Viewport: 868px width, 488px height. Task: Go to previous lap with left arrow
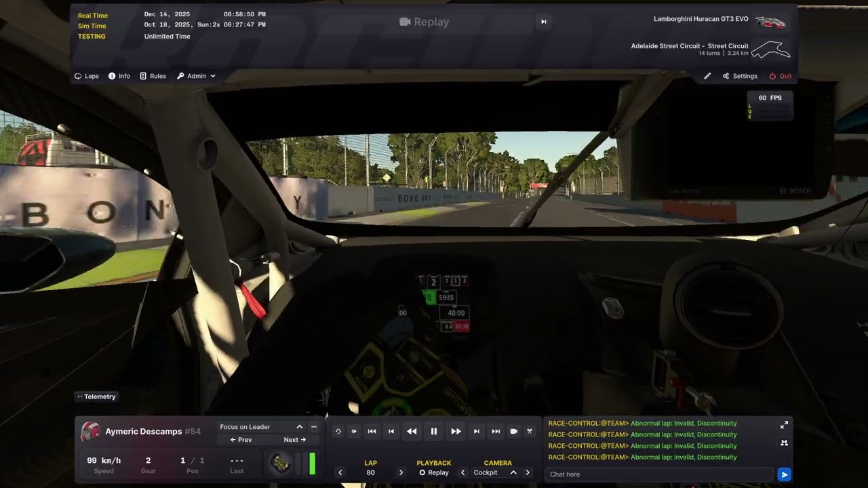[340, 472]
